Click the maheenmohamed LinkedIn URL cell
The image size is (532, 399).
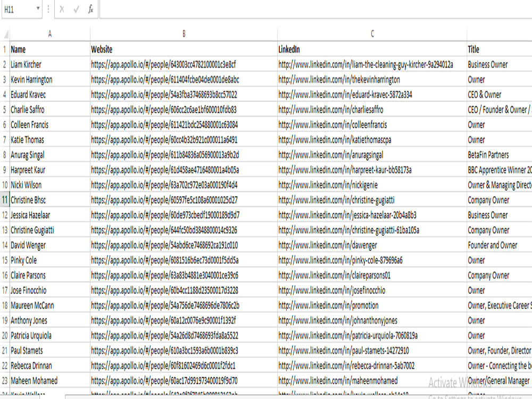tap(372, 381)
